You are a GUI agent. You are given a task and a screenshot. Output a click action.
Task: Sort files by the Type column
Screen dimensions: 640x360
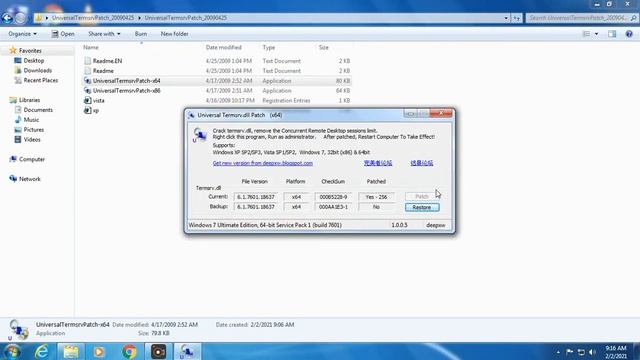click(269, 47)
